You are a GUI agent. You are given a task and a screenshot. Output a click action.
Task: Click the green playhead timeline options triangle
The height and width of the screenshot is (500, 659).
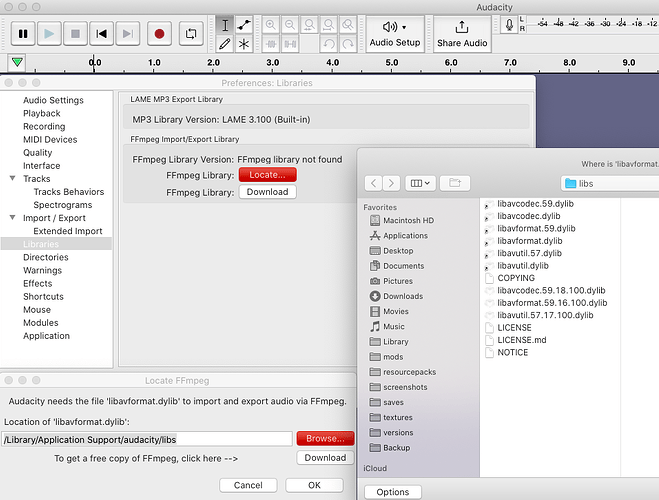point(17,63)
